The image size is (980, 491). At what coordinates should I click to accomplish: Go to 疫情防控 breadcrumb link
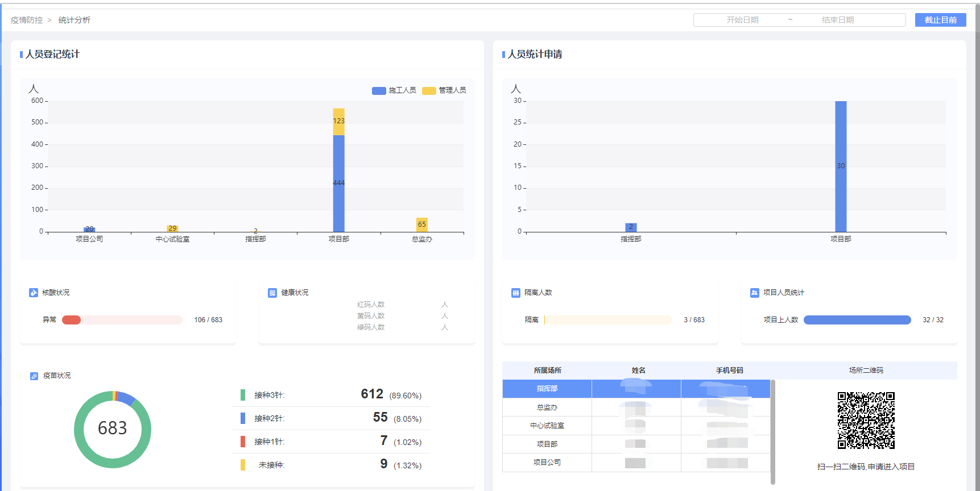pyautogui.click(x=27, y=20)
